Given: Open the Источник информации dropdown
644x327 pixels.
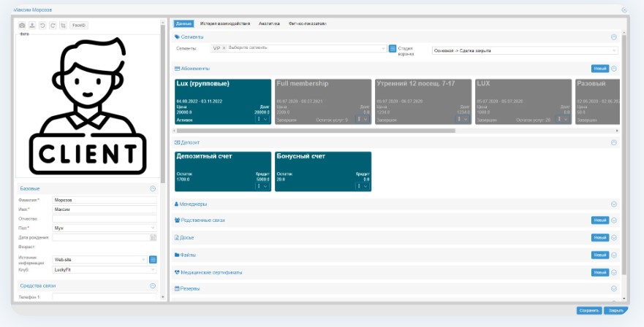Looking at the screenshot, I should coord(100,259).
